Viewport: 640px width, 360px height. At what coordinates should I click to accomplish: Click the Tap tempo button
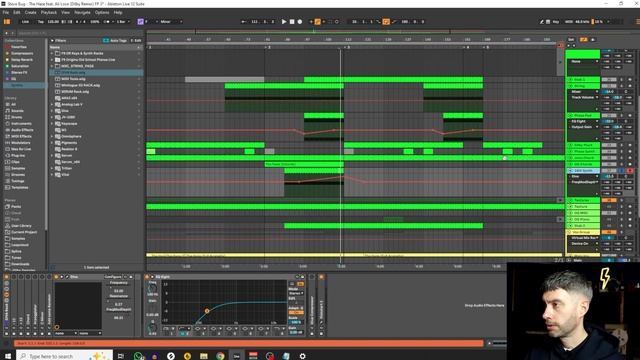click(x=40, y=22)
